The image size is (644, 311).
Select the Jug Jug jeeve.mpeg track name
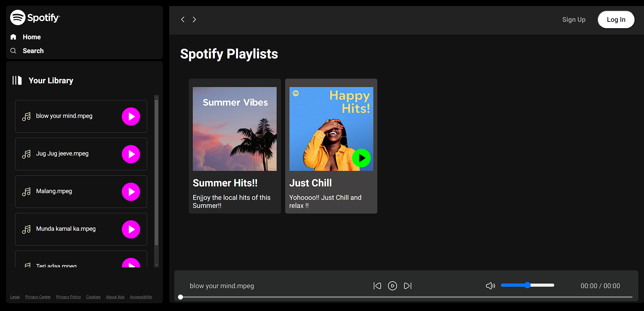pyautogui.click(x=62, y=153)
